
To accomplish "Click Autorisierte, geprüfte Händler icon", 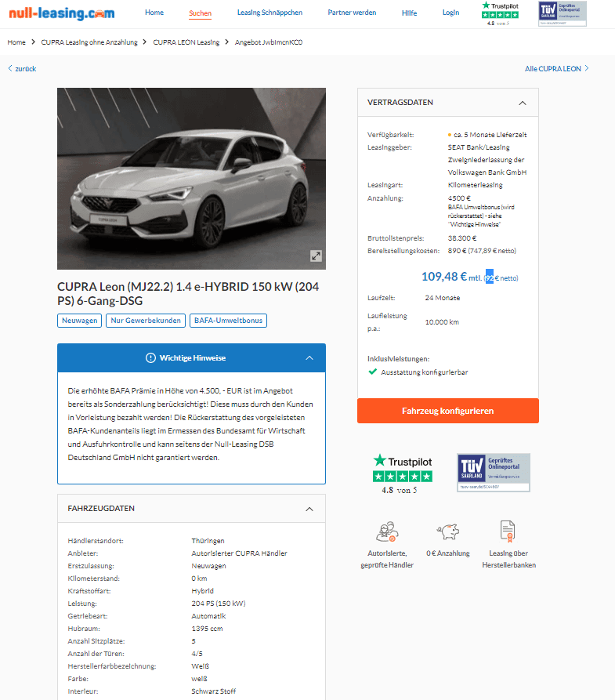I will click(x=387, y=531).
